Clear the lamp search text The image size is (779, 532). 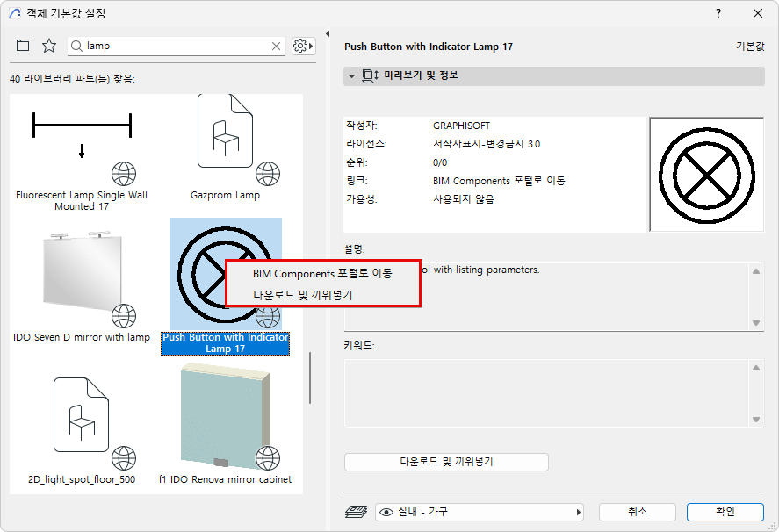tap(277, 47)
